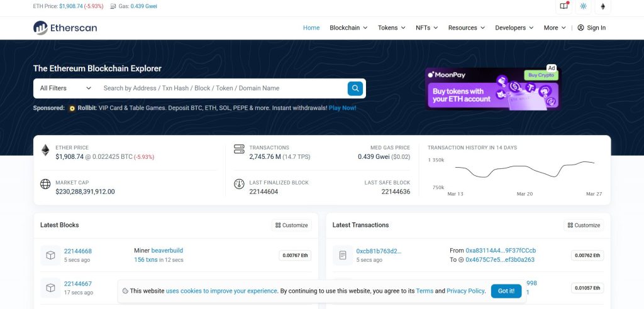The image size is (644, 309).
Task: Expand the Blockchain menu
Action: (x=348, y=28)
